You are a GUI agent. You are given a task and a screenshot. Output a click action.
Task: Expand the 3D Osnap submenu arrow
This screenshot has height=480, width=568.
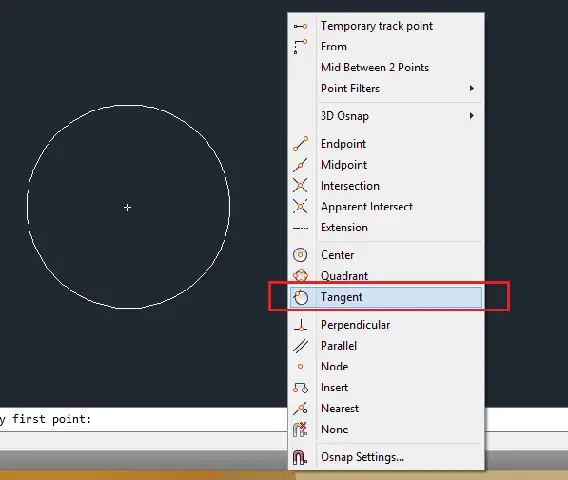click(x=472, y=116)
